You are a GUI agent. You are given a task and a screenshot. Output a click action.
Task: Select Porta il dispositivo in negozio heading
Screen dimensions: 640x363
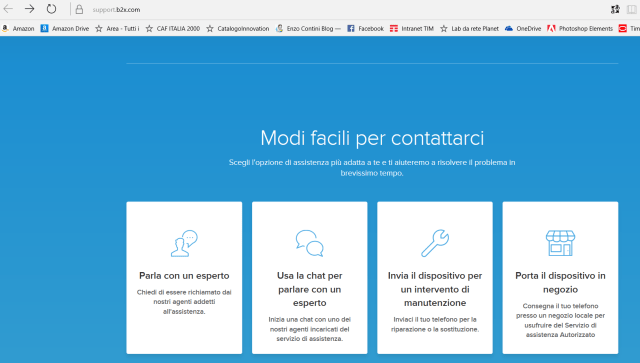pos(560,283)
